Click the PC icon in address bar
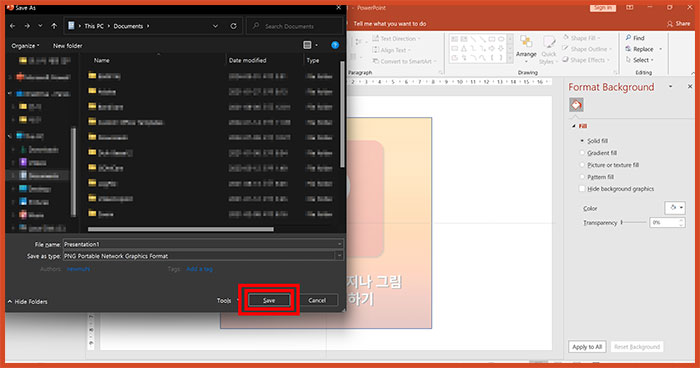 coord(71,26)
